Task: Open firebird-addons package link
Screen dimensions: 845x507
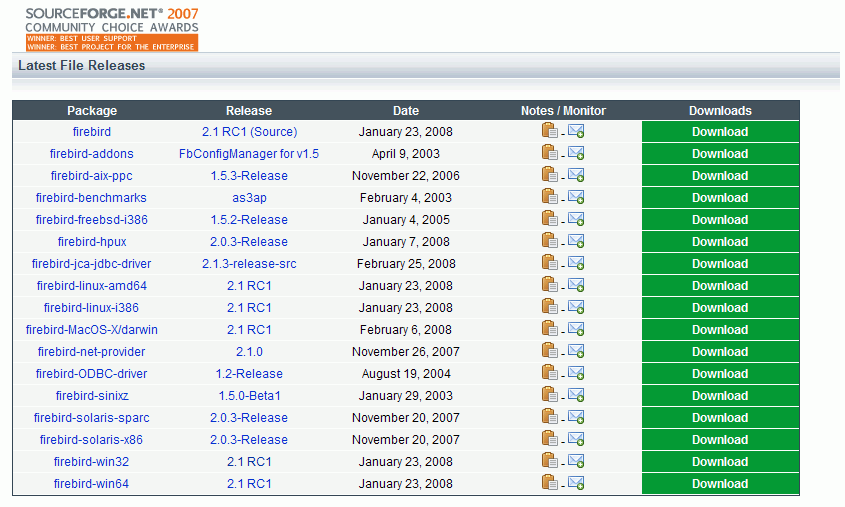Action: click(92, 154)
